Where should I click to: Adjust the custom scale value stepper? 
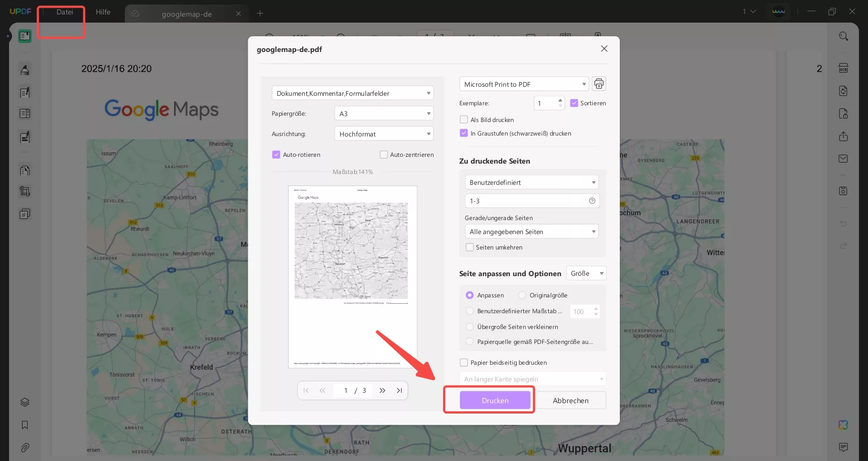596,311
